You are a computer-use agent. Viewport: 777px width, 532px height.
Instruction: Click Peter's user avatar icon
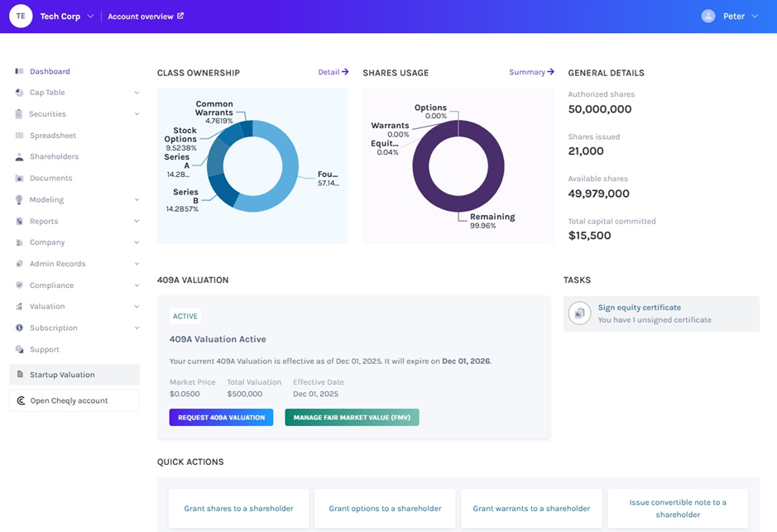tap(708, 16)
